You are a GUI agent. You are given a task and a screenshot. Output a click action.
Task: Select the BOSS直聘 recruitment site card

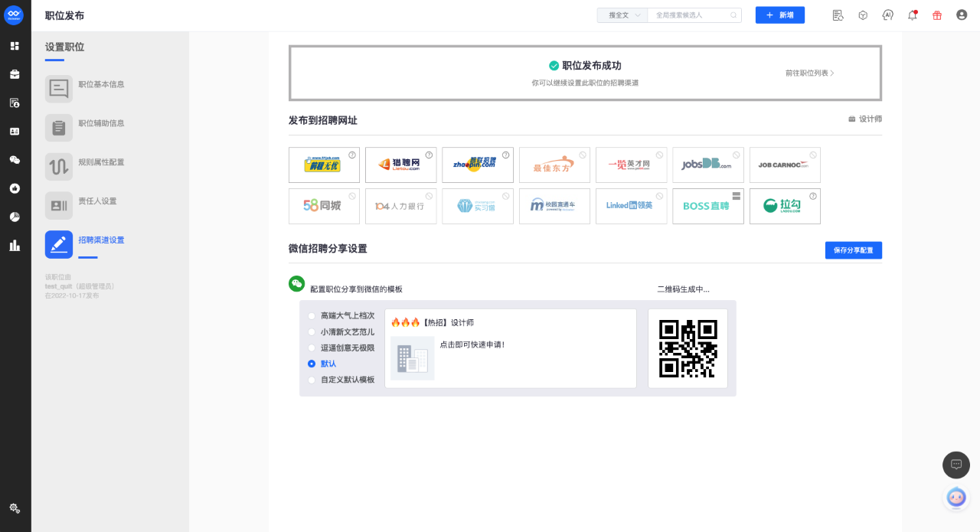point(708,206)
